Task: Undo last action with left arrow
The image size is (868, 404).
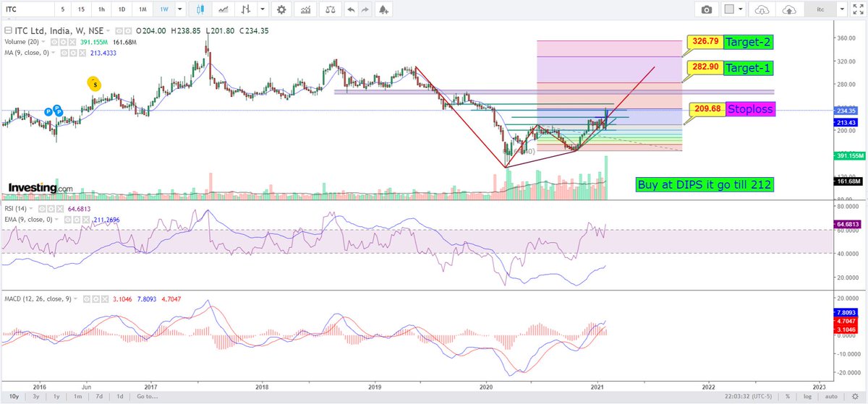Action: (x=352, y=9)
